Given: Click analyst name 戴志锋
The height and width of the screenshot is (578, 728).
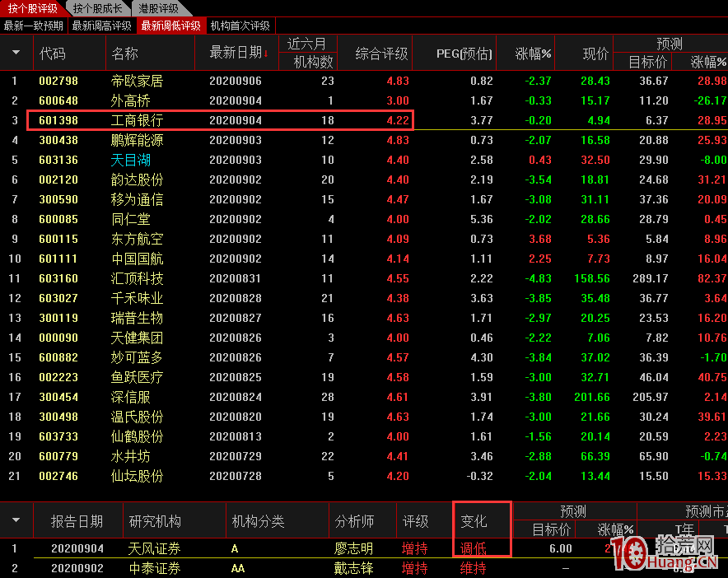Looking at the screenshot, I should (x=354, y=568).
